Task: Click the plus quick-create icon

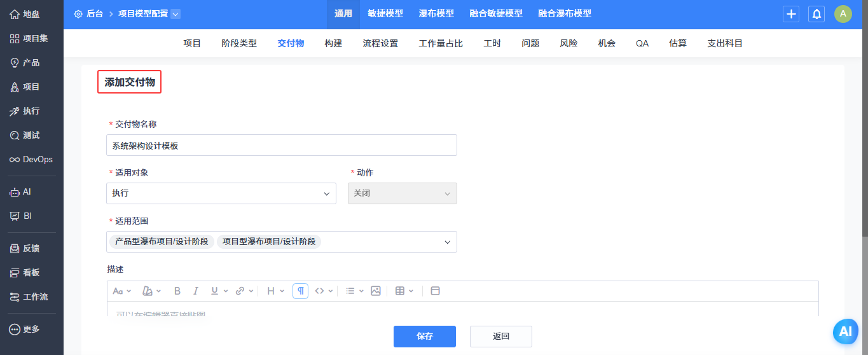Action: tap(791, 14)
